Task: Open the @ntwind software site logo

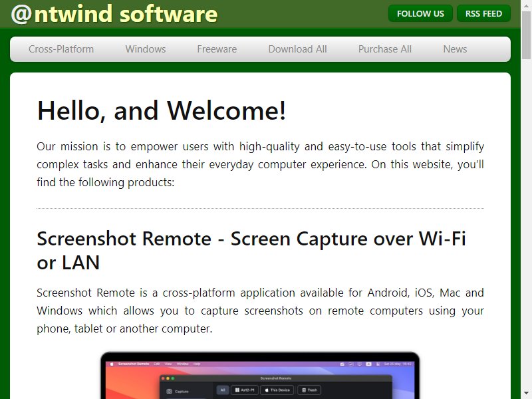Action: click(x=114, y=14)
